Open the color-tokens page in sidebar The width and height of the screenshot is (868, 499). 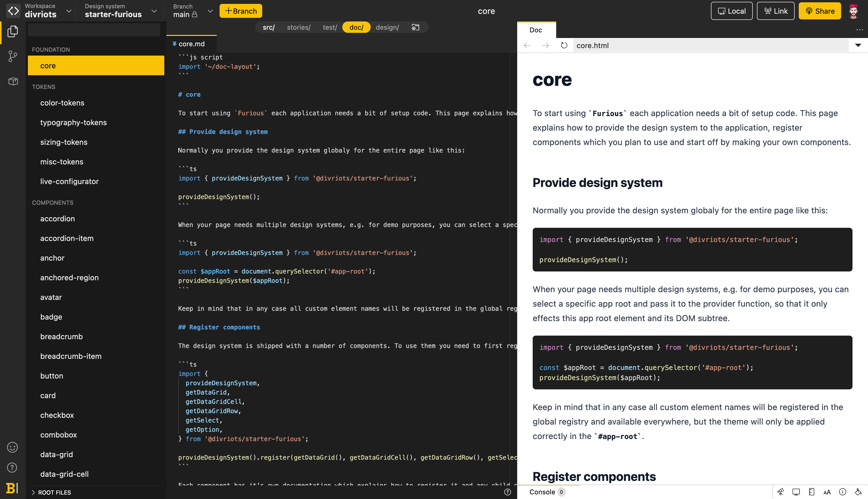pyautogui.click(x=62, y=103)
